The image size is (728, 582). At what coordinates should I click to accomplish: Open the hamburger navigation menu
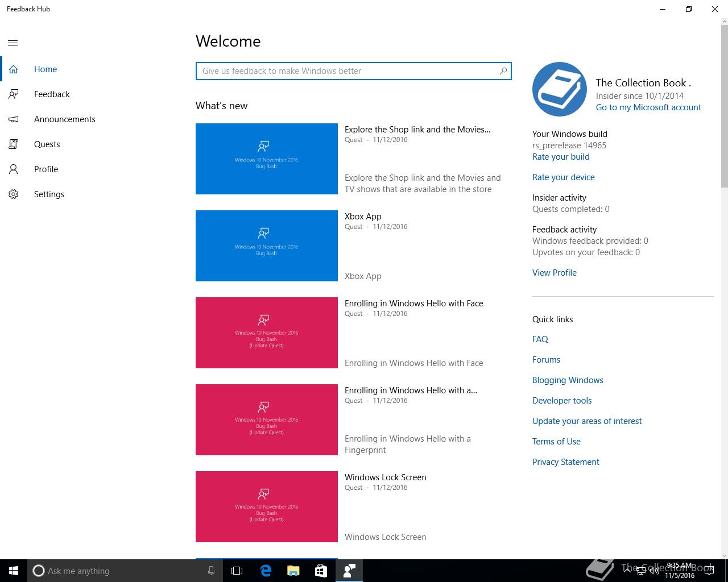(13, 43)
